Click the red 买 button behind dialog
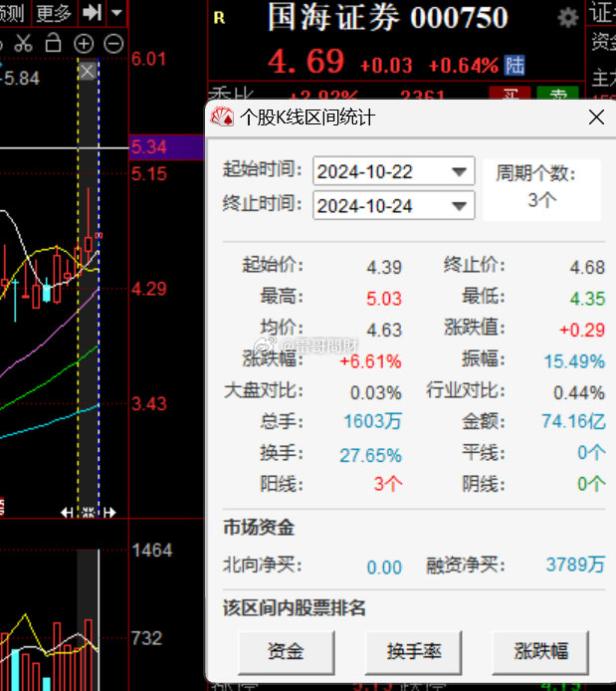This screenshot has height=691, width=616. (x=510, y=93)
